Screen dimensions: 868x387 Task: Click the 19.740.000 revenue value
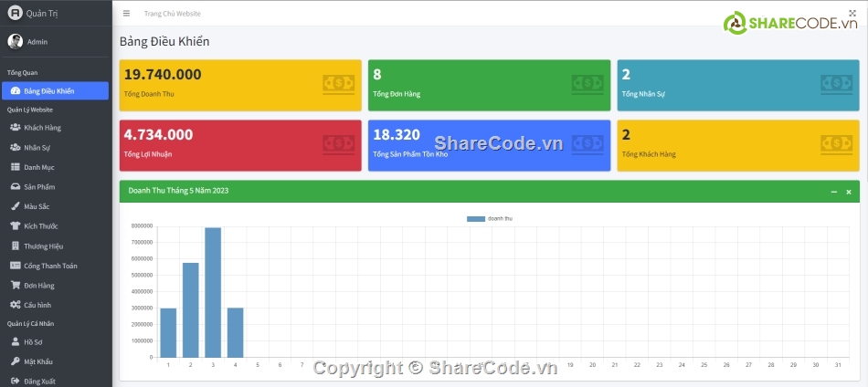click(163, 74)
